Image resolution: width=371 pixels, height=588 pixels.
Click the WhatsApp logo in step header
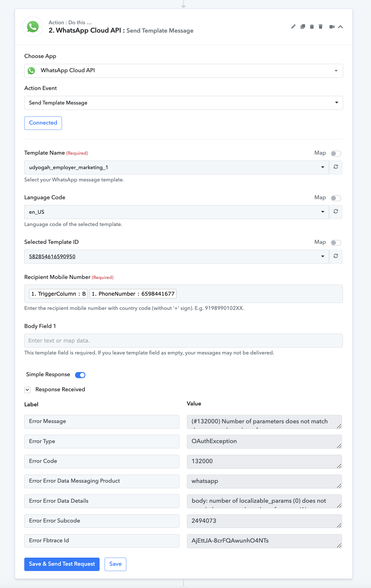[x=33, y=27]
